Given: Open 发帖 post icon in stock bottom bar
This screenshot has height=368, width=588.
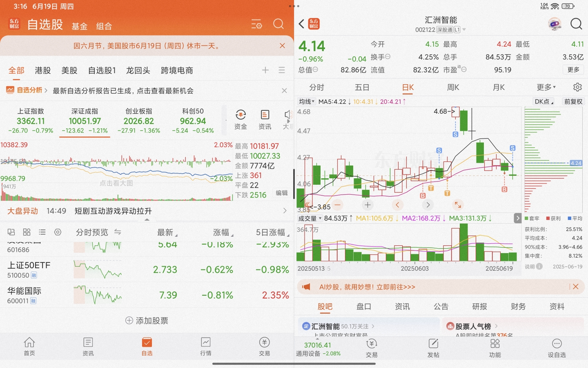Looking at the screenshot, I should 433,348.
